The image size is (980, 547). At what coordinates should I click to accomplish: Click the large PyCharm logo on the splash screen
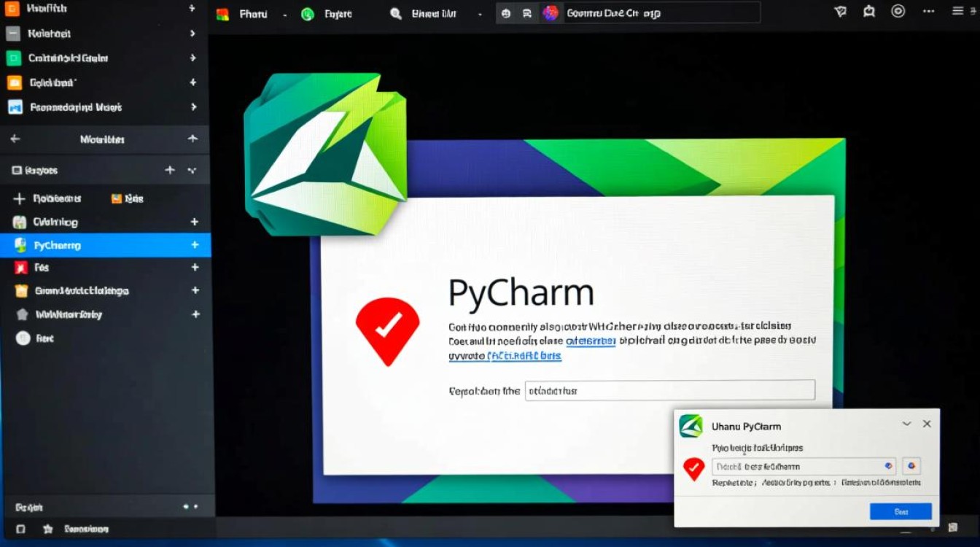point(325,155)
